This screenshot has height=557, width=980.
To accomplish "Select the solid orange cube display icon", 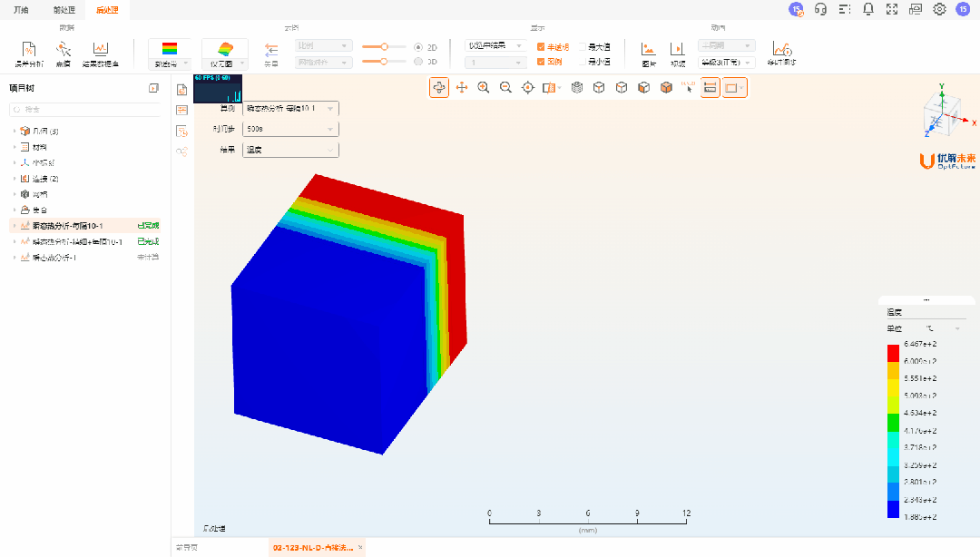I will point(666,87).
